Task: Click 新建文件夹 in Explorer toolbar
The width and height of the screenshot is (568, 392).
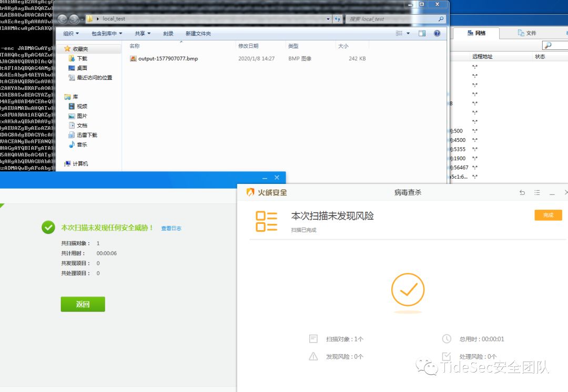Action: pyautogui.click(x=198, y=33)
